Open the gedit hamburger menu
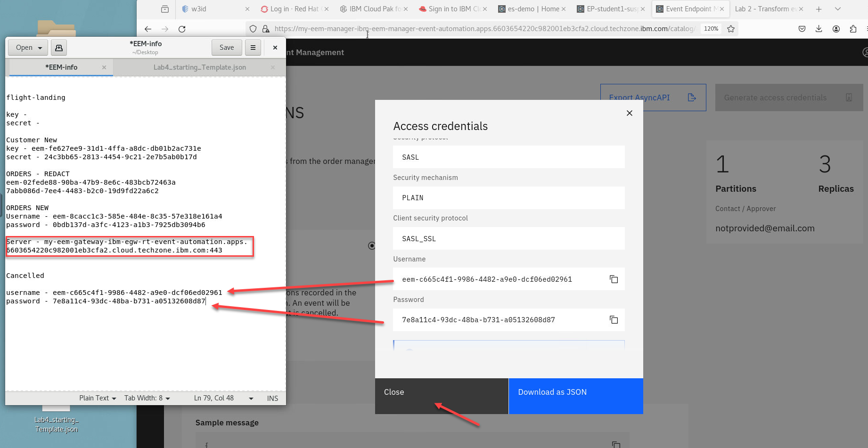The image size is (868, 448). point(253,48)
